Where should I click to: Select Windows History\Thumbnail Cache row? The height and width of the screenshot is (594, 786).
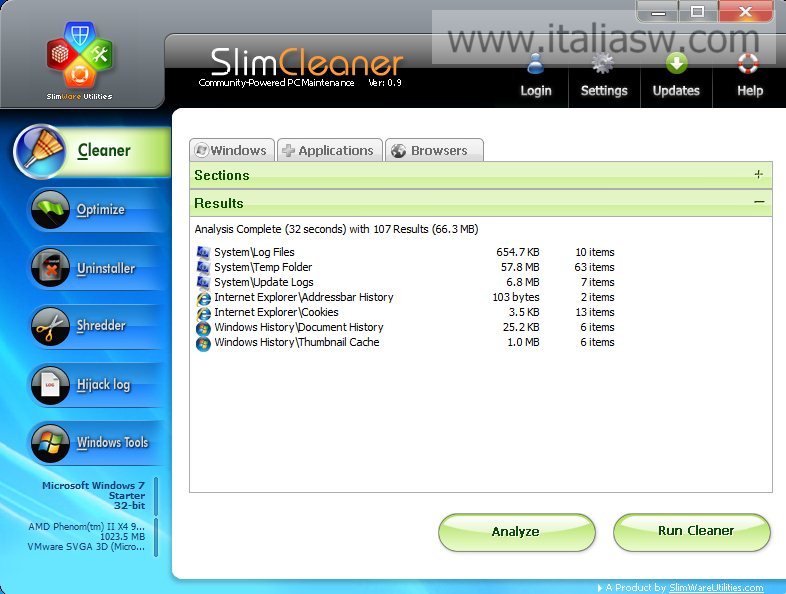click(406, 342)
